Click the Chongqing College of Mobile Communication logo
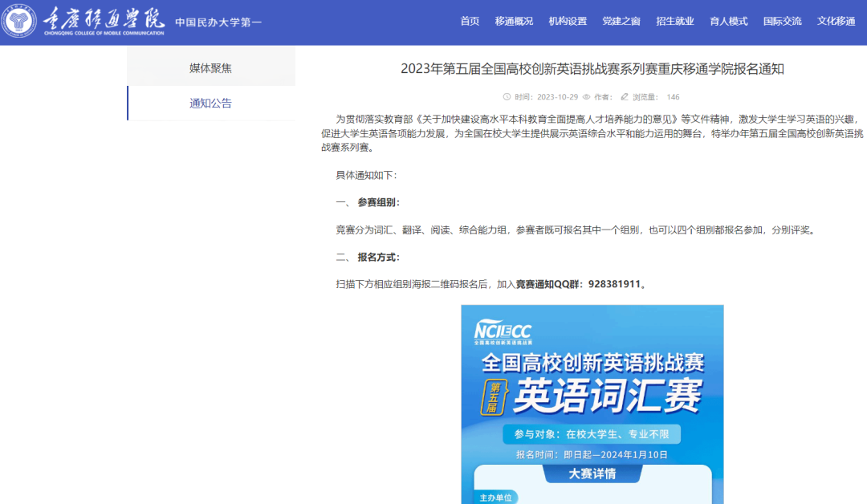 [x=83, y=22]
